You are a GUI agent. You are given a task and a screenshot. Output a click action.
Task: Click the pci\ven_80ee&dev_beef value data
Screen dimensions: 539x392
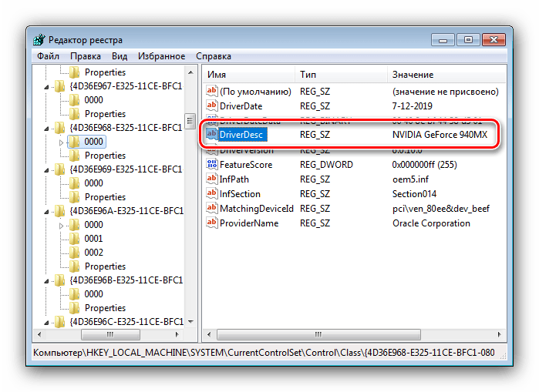click(x=441, y=209)
